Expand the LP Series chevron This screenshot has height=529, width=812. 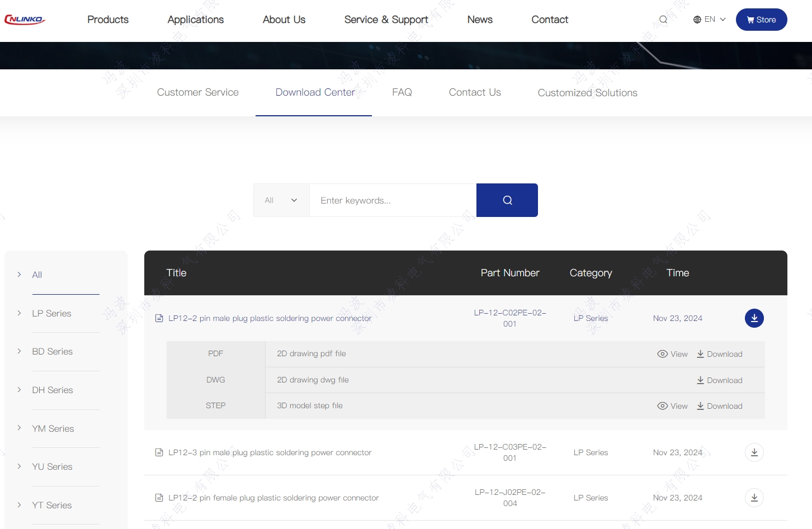click(19, 313)
